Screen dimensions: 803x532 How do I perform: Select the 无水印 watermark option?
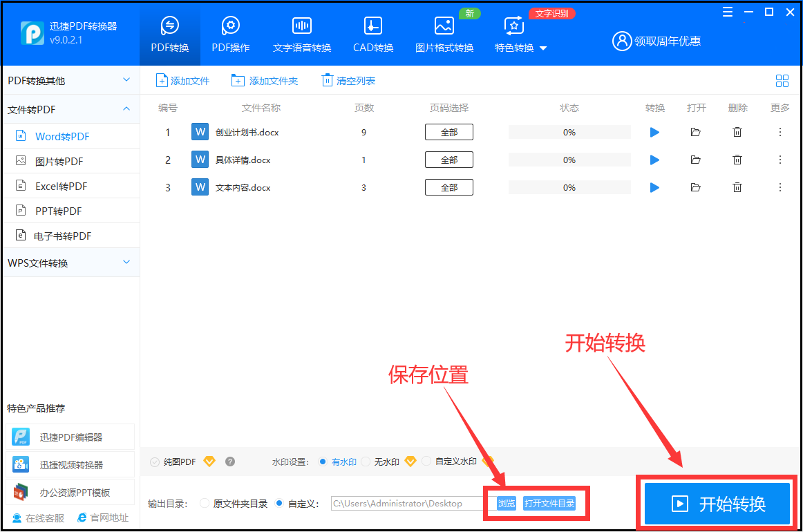pyautogui.click(x=367, y=461)
